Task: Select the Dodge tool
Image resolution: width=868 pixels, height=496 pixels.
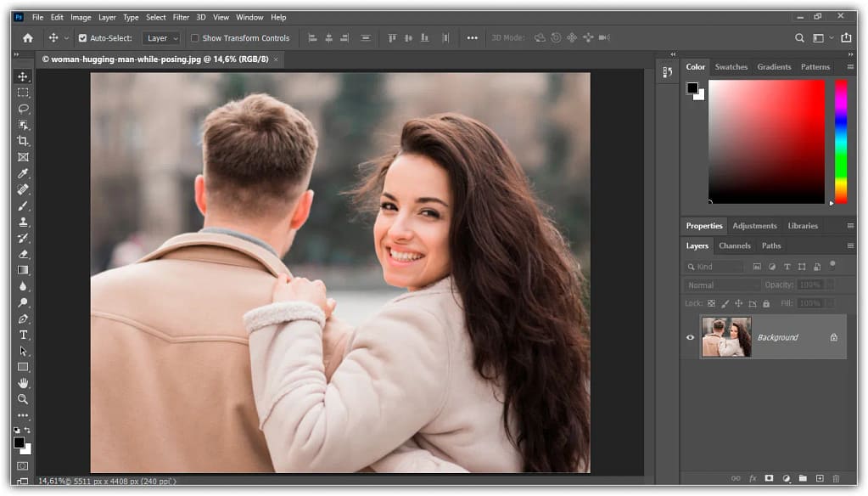Action: pos(23,302)
